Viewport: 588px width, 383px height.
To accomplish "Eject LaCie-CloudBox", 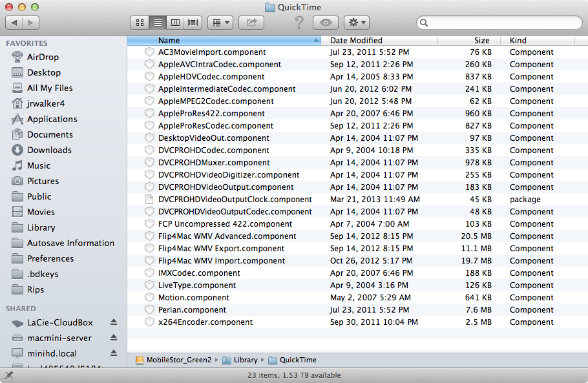I will [x=114, y=322].
